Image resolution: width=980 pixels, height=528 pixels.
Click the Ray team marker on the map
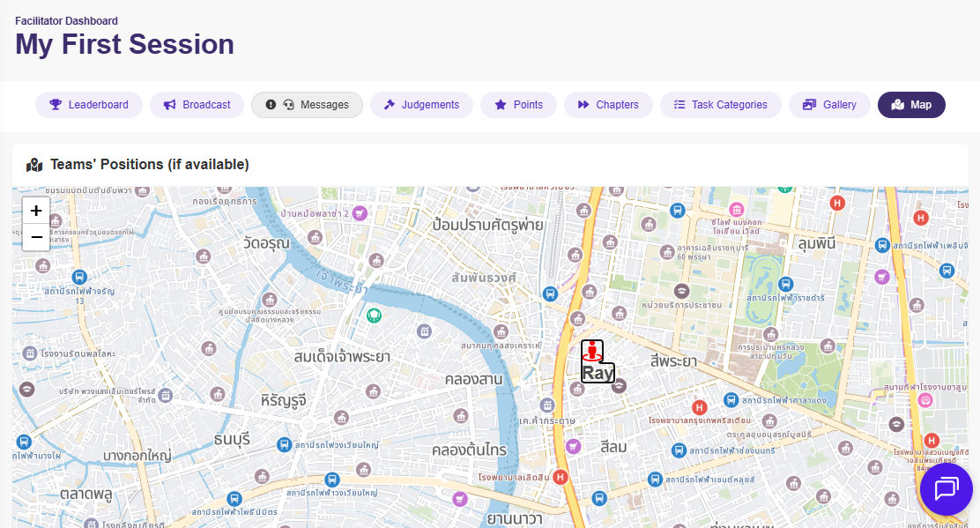click(x=591, y=352)
